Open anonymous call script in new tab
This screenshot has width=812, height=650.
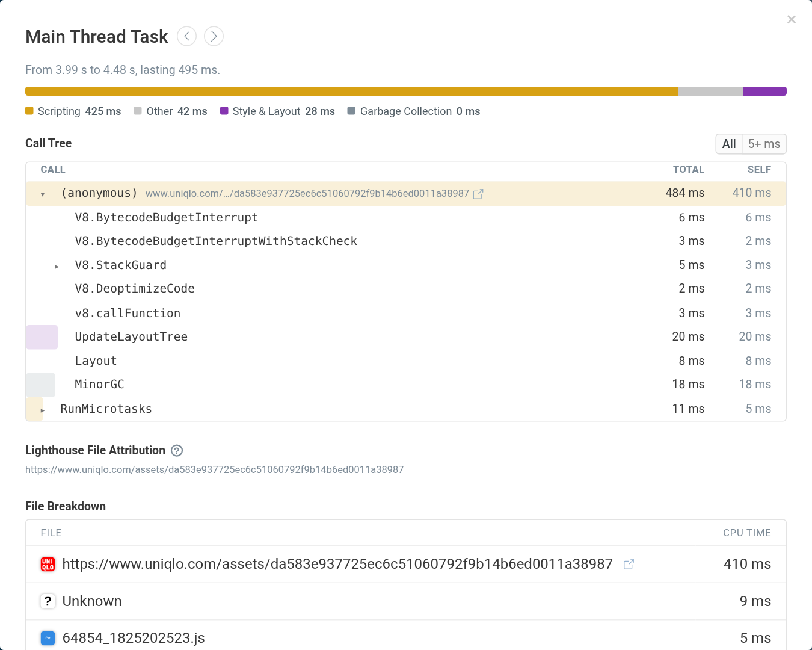point(478,194)
